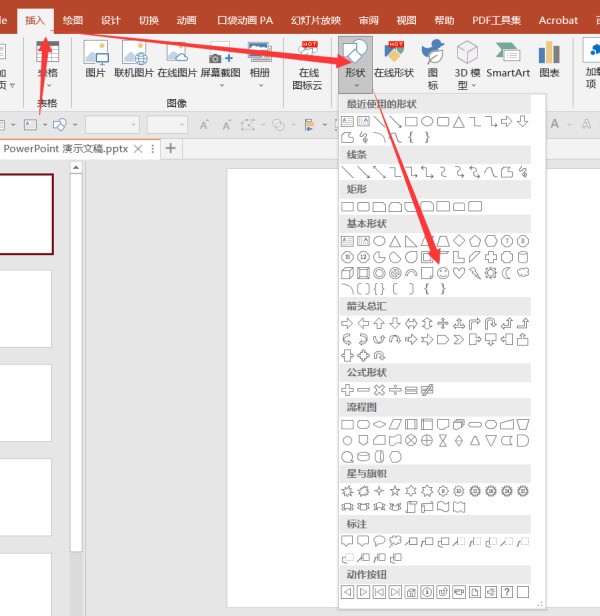Screen dimensions: 600x616
Task: Select the cloud callout shape
Action: 396,541
